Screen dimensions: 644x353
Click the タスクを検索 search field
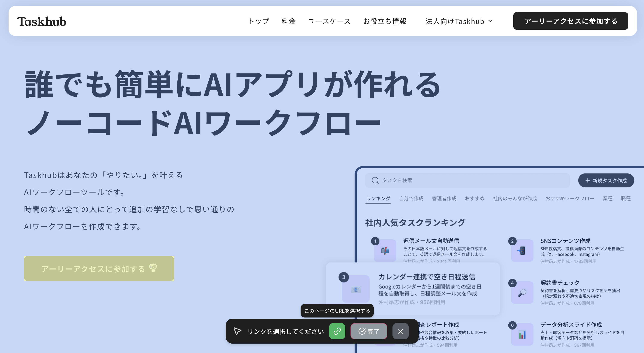point(467,180)
